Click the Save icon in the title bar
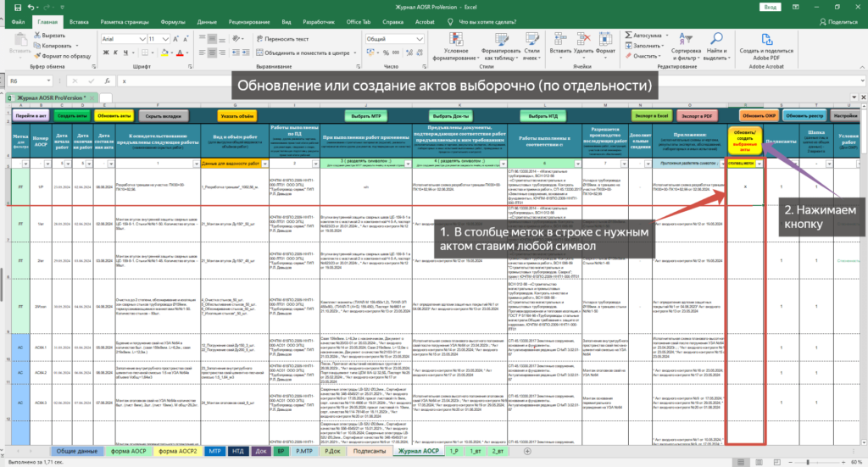Screen dimensions: 868x467 (18, 8)
